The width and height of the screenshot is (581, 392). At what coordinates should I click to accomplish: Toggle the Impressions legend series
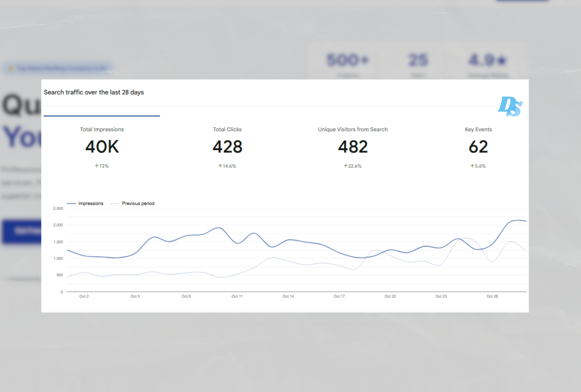(90, 203)
